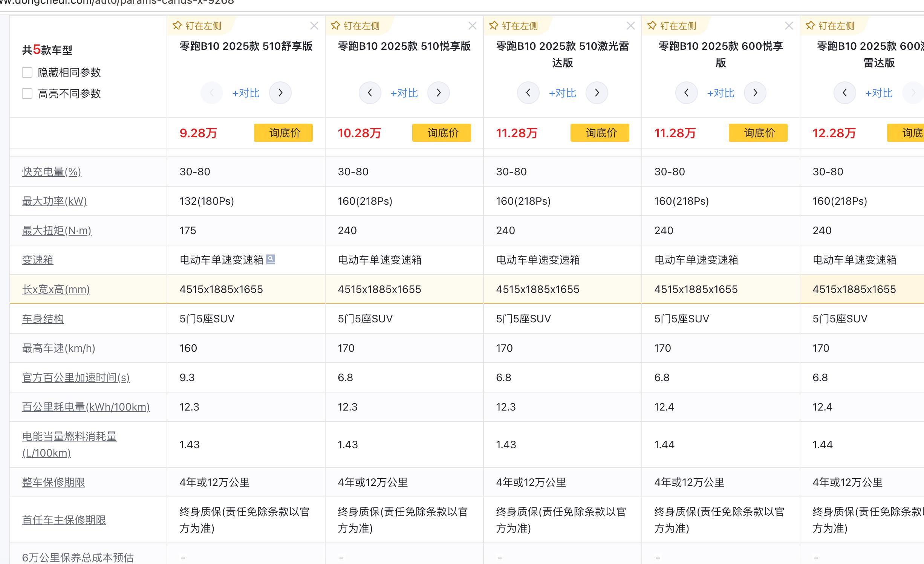
Task: Pin the 510激光雷达版 column to left
Action: [514, 26]
